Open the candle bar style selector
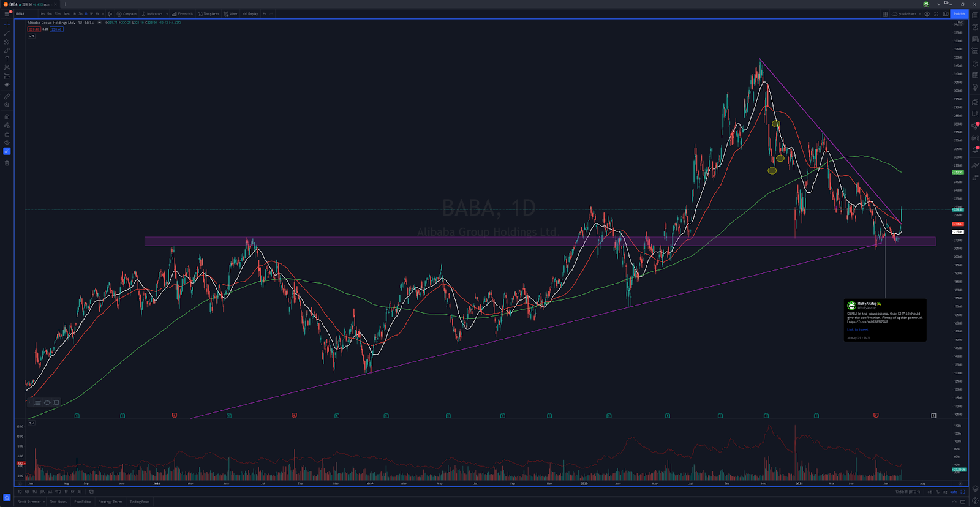 110,14
